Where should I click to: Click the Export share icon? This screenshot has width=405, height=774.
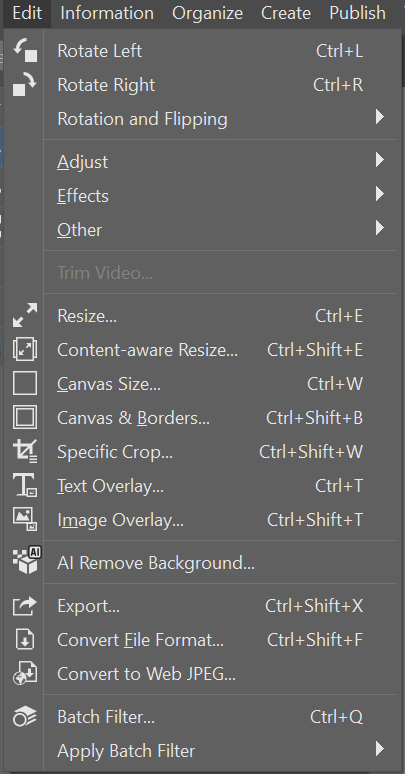click(x=25, y=606)
